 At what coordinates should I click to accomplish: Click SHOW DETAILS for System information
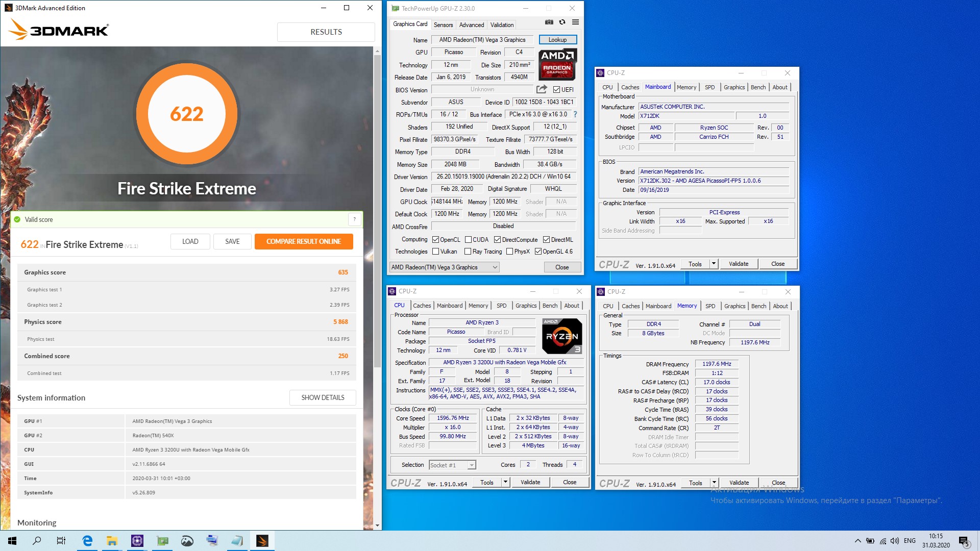point(323,397)
